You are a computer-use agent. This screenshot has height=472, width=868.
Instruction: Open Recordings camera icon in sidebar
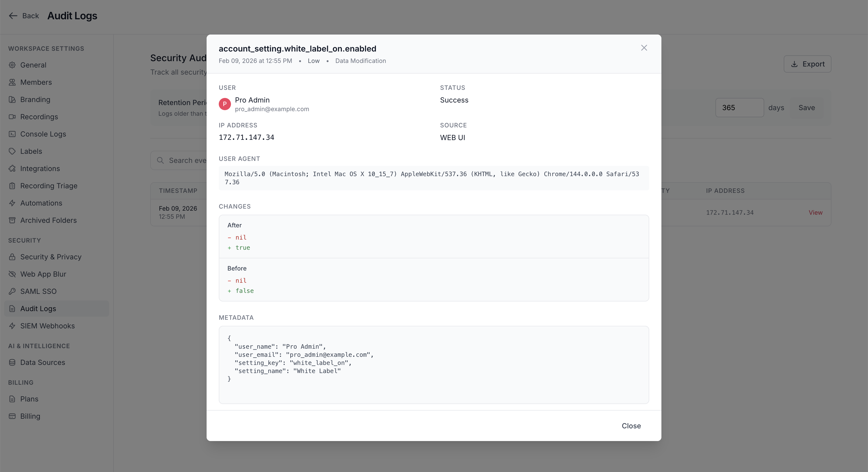click(x=12, y=116)
